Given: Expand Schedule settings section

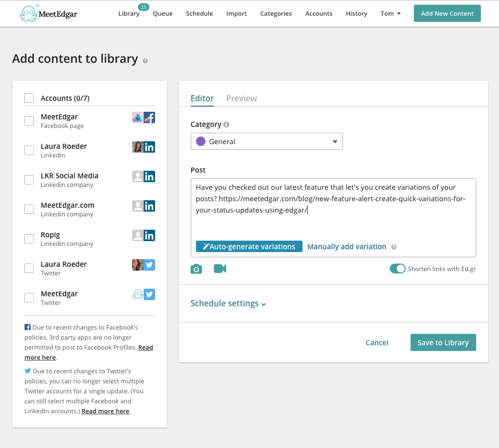Looking at the screenshot, I should click(x=228, y=303).
